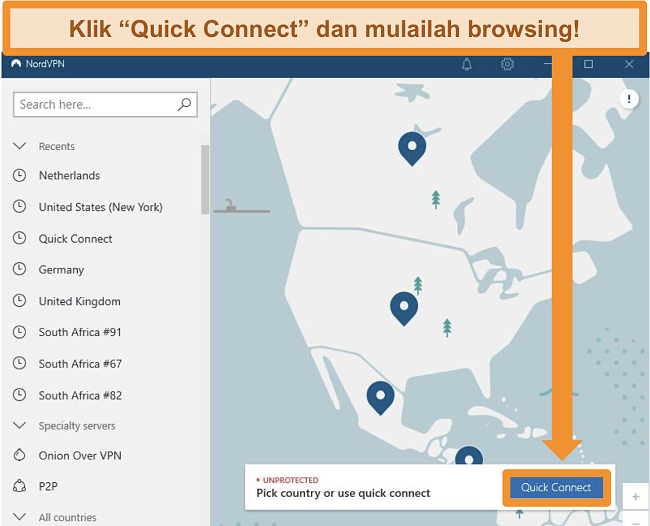Click the server list scrollbar thumb

pos(205,179)
